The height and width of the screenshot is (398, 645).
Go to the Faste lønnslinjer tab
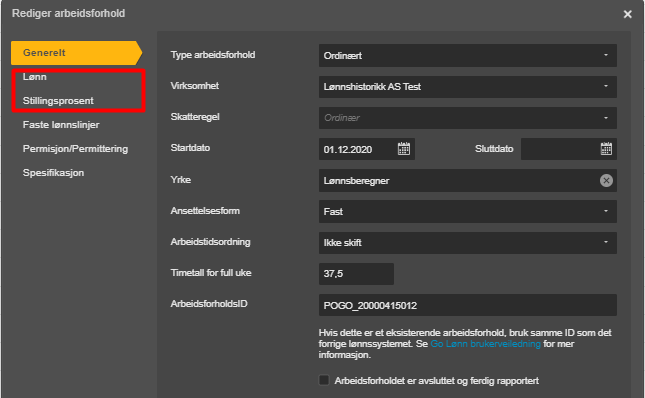[x=61, y=125]
